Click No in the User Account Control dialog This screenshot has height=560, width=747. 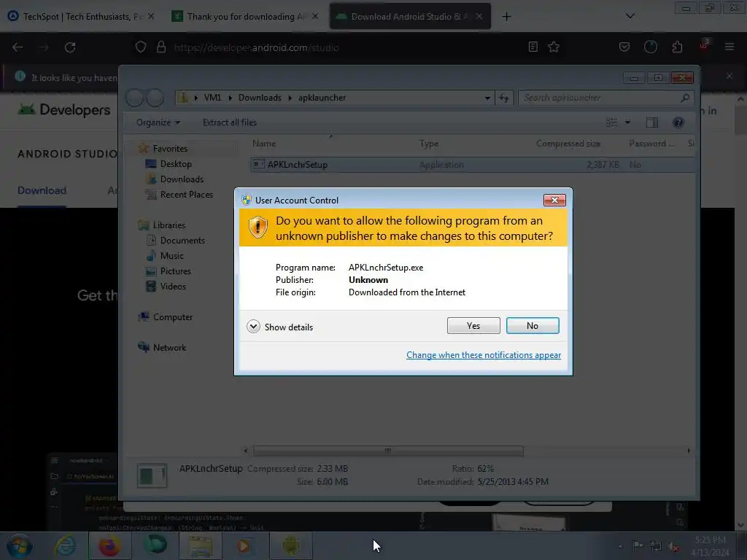[532, 326]
